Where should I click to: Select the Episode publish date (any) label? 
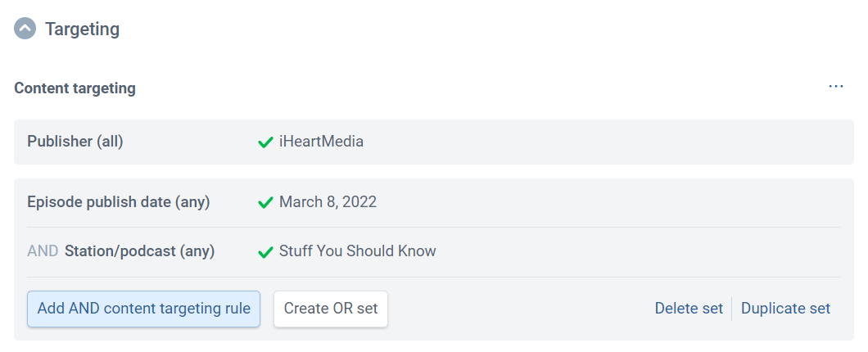coord(119,202)
